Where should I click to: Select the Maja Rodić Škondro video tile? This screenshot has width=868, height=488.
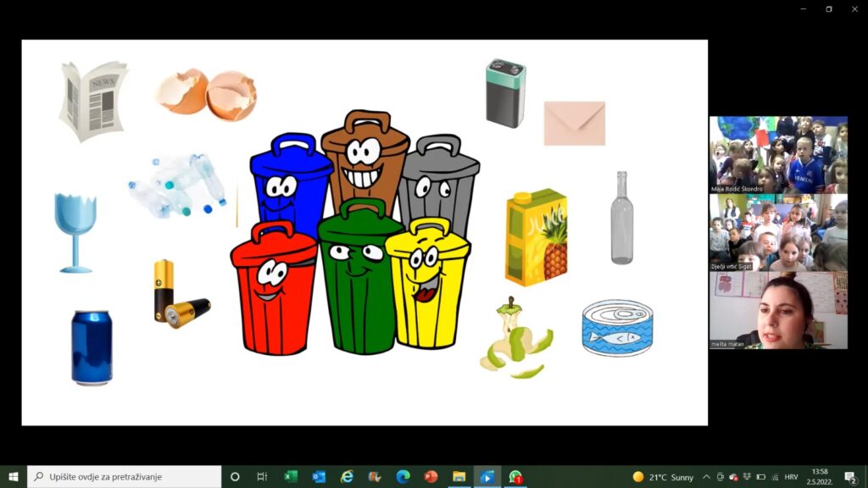coord(778,154)
